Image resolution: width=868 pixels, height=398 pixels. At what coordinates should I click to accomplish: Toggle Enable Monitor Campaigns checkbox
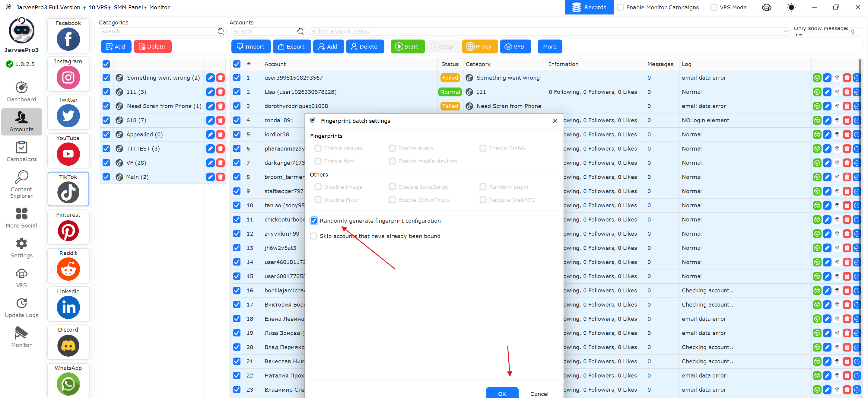pyautogui.click(x=620, y=8)
